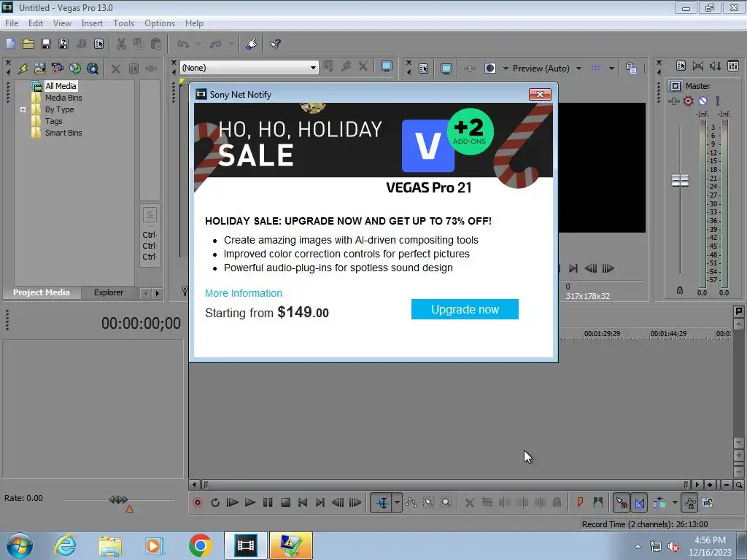The width and height of the screenshot is (747, 560).
Task: Toggle the Master fader lock icon
Action: (x=680, y=290)
